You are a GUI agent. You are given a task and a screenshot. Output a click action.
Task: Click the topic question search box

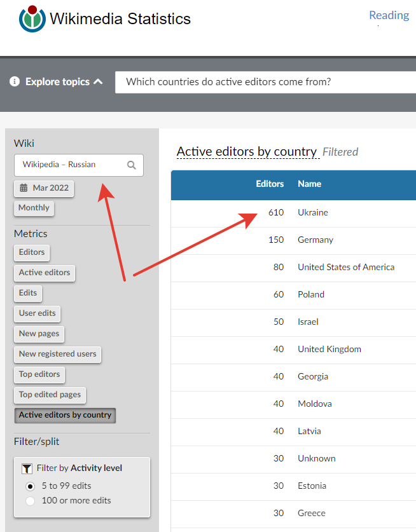[265, 82]
